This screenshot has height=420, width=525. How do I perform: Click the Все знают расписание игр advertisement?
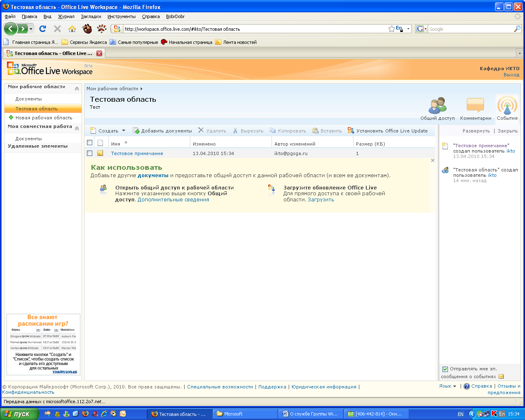coord(43,345)
